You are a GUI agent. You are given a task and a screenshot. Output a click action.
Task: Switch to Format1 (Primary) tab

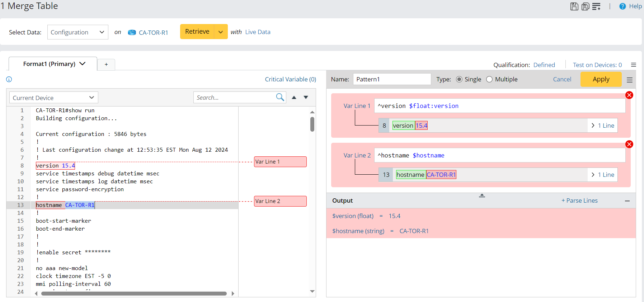[49, 64]
